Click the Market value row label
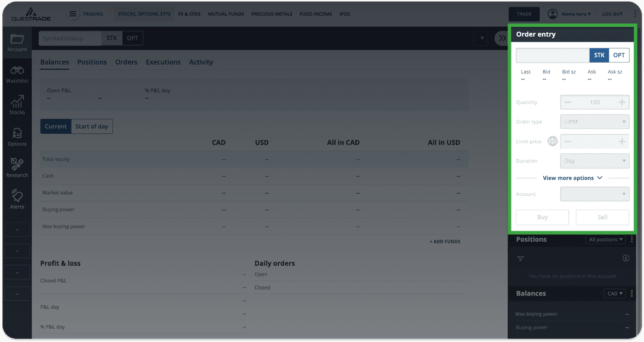 57,193
